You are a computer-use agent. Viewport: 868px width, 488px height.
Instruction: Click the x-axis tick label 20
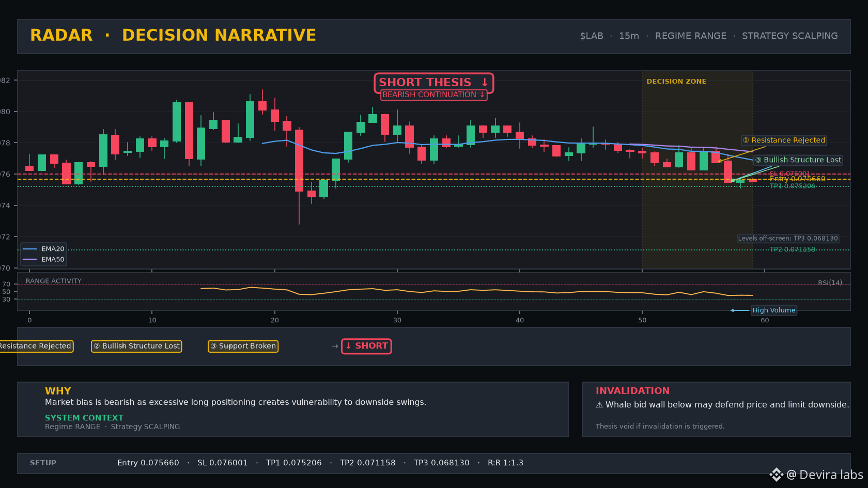(275, 320)
